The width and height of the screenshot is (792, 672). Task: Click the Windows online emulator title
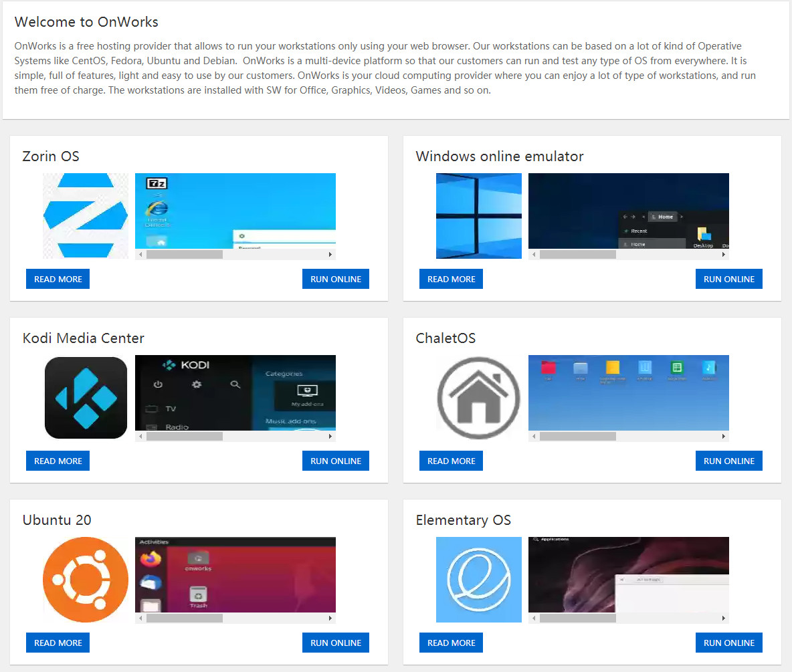pyautogui.click(x=500, y=156)
